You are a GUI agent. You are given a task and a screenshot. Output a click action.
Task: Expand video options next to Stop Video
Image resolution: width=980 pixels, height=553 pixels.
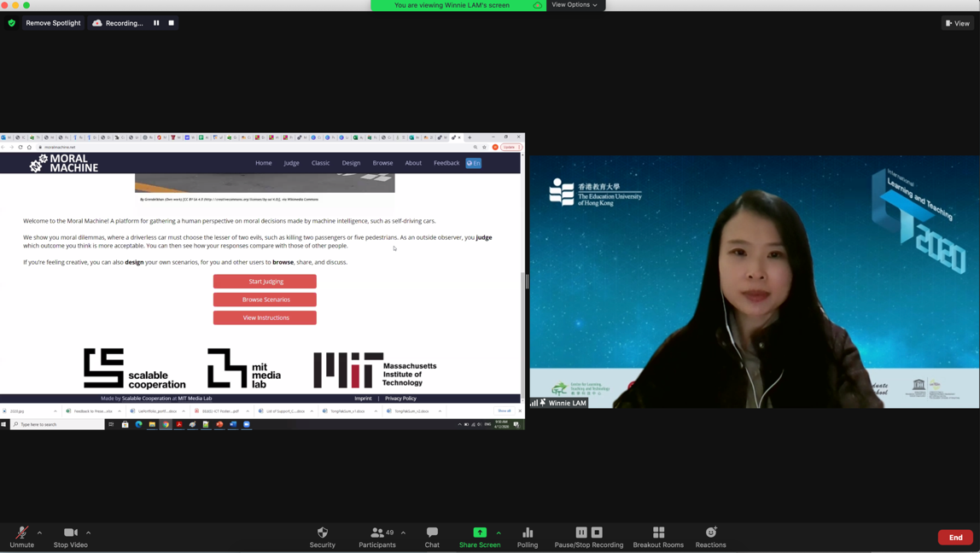tap(88, 533)
